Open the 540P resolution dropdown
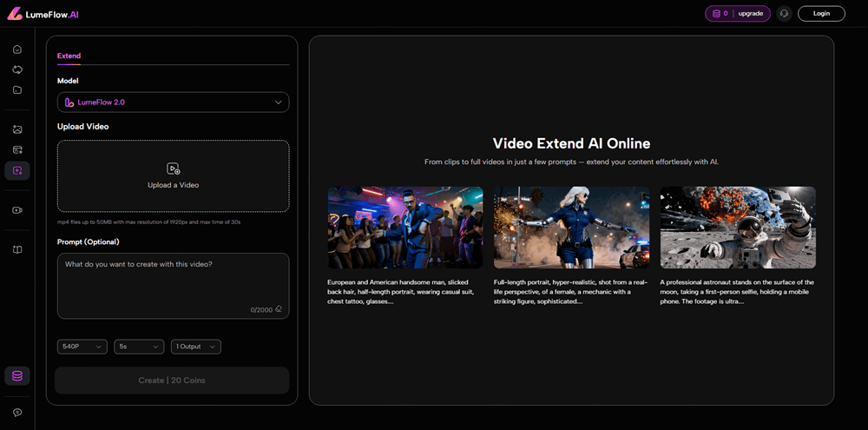The height and width of the screenshot is (430, 868). [x=82, y=347]
